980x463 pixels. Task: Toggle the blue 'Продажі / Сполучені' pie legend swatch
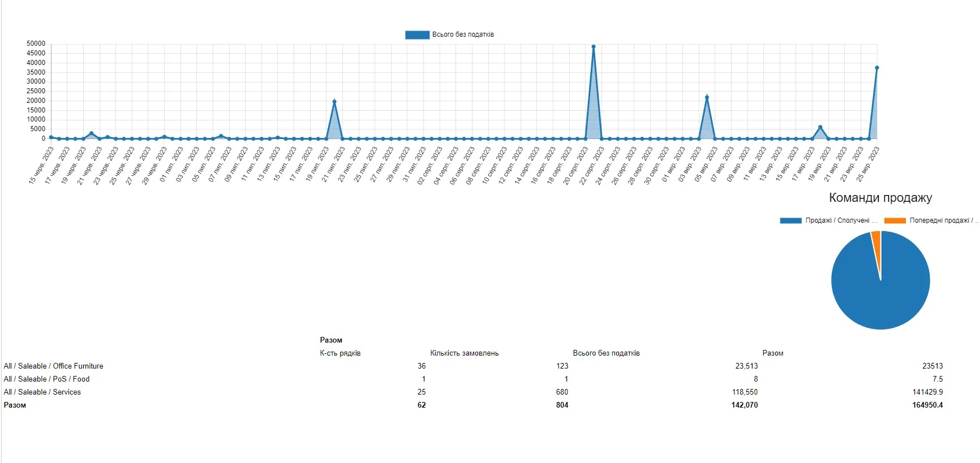(790, 220)
